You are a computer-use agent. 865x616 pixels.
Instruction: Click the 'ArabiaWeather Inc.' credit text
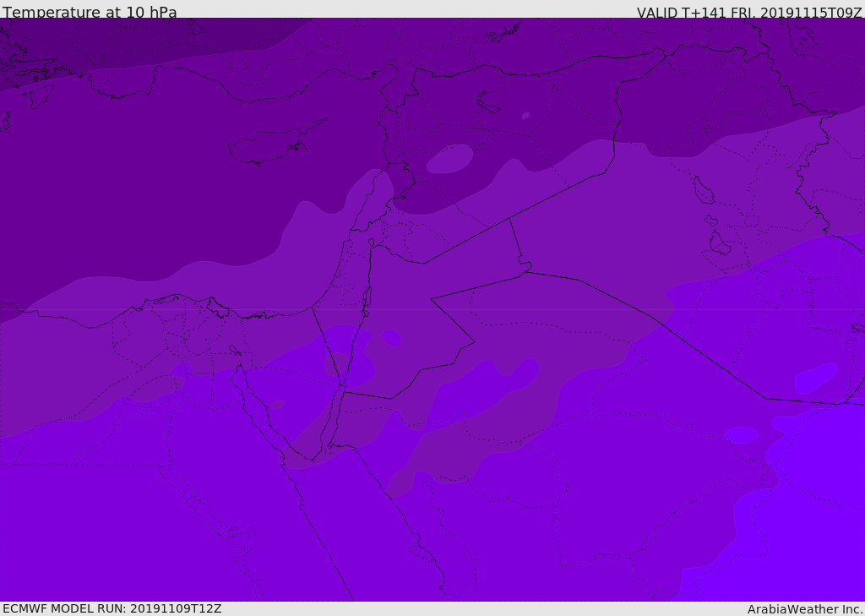tap(804, 609)
